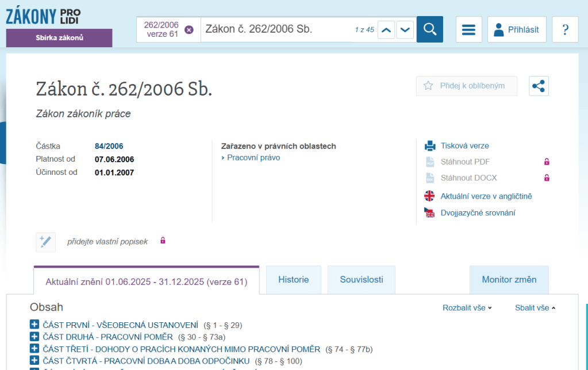Expand ČÁST ČTVRTÁ section
Viewport: 588px width, 370px height.
point(34,361)
